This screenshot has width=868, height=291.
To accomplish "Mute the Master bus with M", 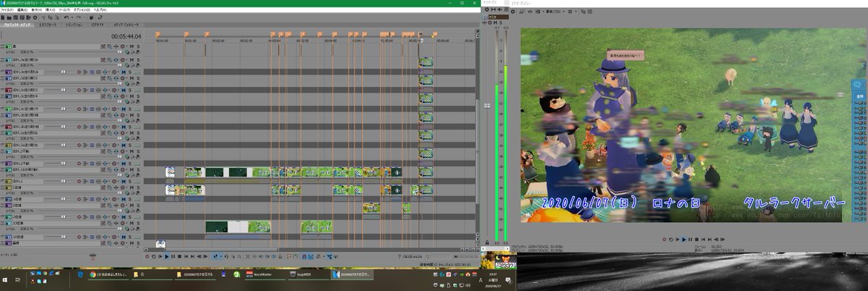I will click(495, 22).
